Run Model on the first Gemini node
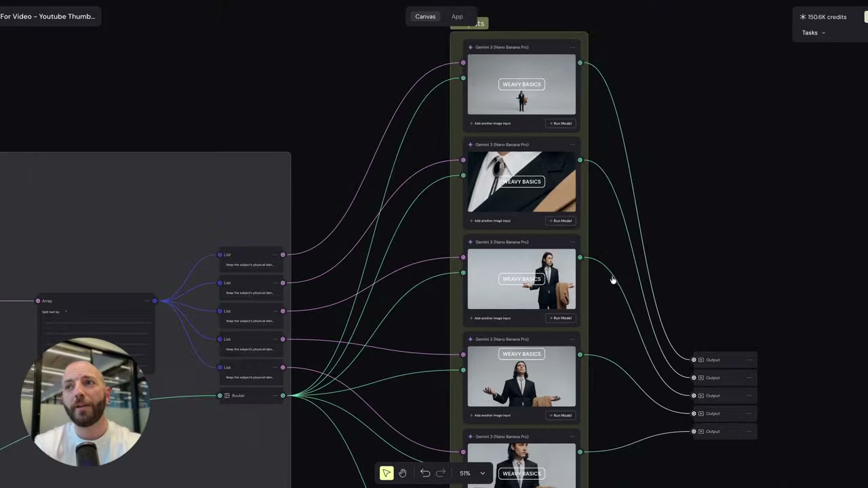The image size is (868, 488). (x=561, y=123)
